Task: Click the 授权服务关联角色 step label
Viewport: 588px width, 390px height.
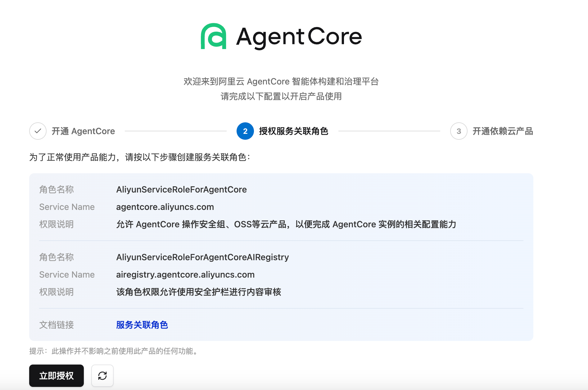Action: point(294,131)
